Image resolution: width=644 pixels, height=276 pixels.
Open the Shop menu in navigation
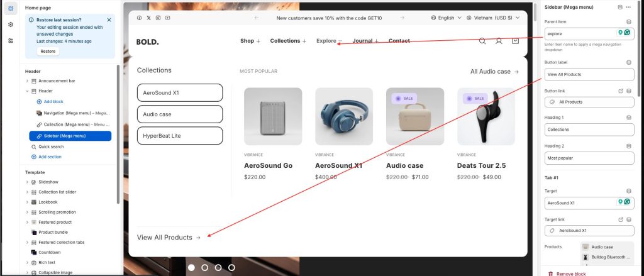tap(250, 41)
